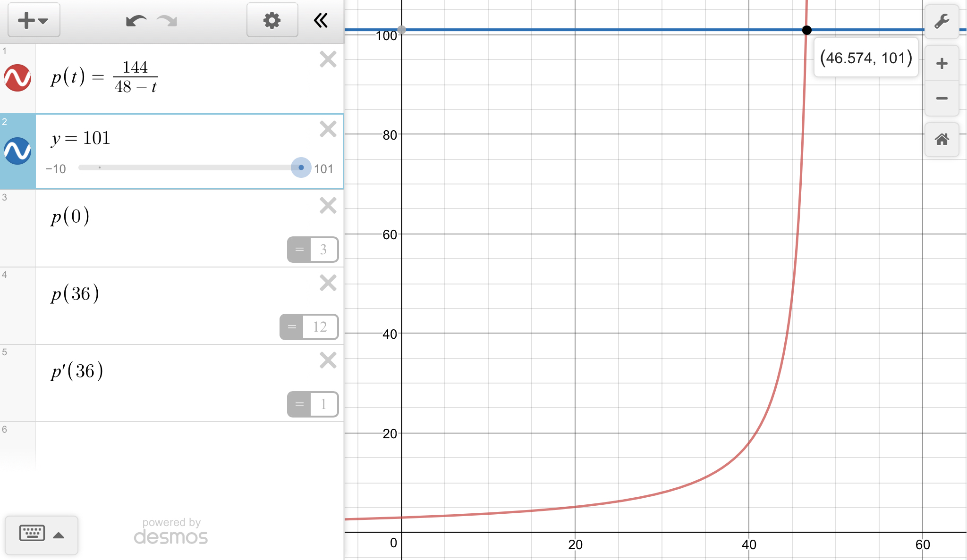This screenshot has width=967, height=560.
Task: Delete the p(t) expression
Action: (x=328, y=59)
